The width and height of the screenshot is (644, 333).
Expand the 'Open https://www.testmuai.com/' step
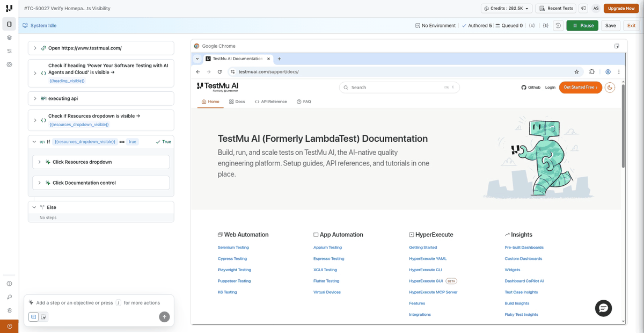[35, 48]
